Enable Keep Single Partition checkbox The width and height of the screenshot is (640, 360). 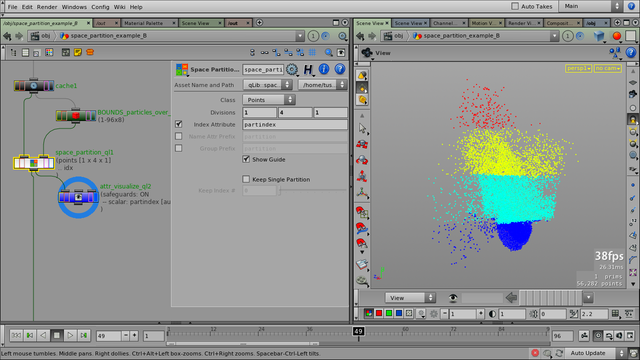tap(246, 179)
